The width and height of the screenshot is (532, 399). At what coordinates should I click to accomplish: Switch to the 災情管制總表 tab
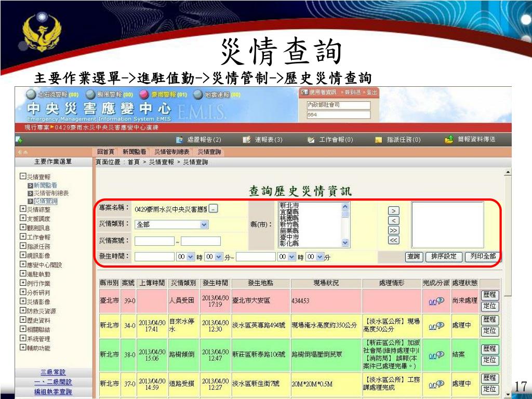coord(171,152)
